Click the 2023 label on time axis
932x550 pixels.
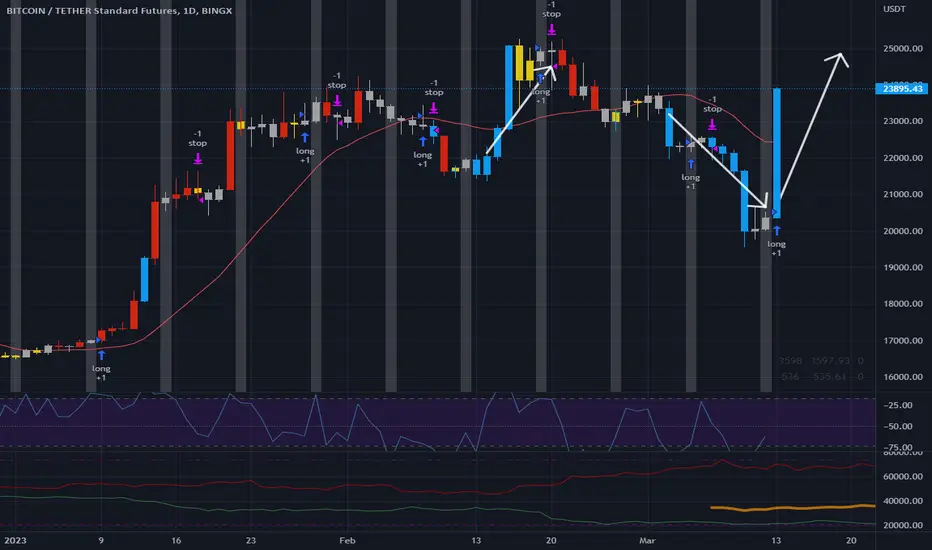click(x=15, y=540)
